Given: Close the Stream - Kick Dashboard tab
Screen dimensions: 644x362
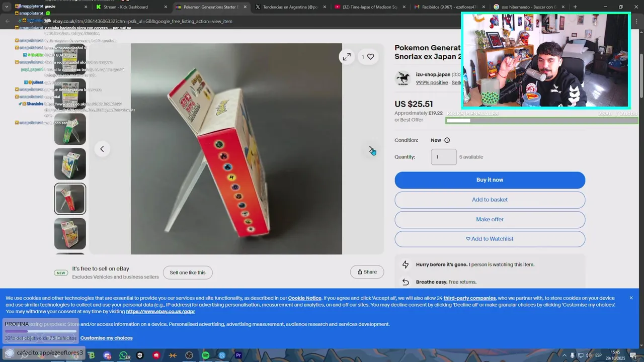Looking at the screenshot, I should 166,7.
